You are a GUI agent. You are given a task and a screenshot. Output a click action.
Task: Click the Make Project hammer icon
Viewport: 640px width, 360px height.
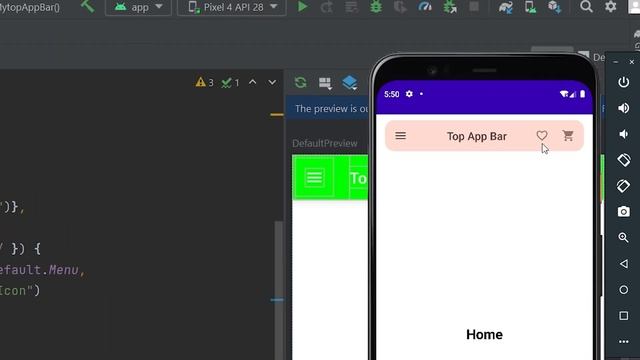pos(87,6)
